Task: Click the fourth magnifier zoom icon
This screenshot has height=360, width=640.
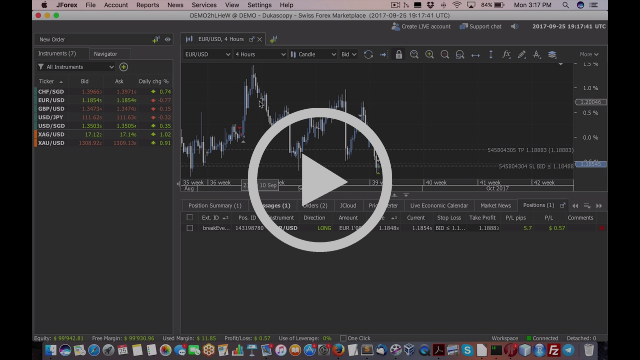Action: tap(460, 54)
